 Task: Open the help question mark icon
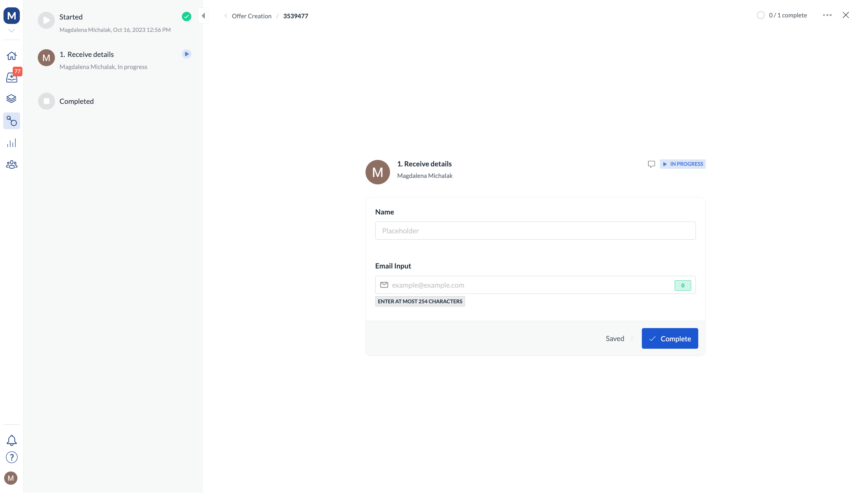pos(12,457)
